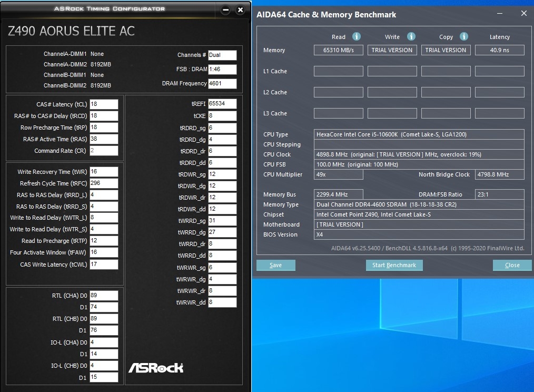Viewport: 534px width, 392px height.
Task: Click the Row Precharge Time (tRP) field
Action: [x=104, y=128]
